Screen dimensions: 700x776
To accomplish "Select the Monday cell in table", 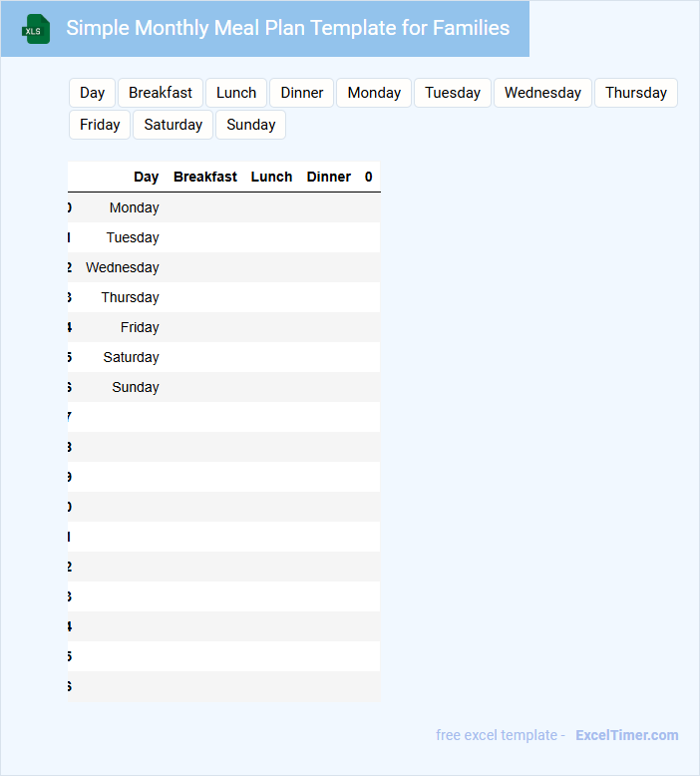I will 134,207.
